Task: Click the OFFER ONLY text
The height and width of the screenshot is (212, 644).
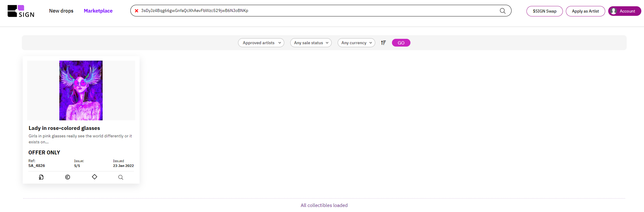Action: coord(44,153)
